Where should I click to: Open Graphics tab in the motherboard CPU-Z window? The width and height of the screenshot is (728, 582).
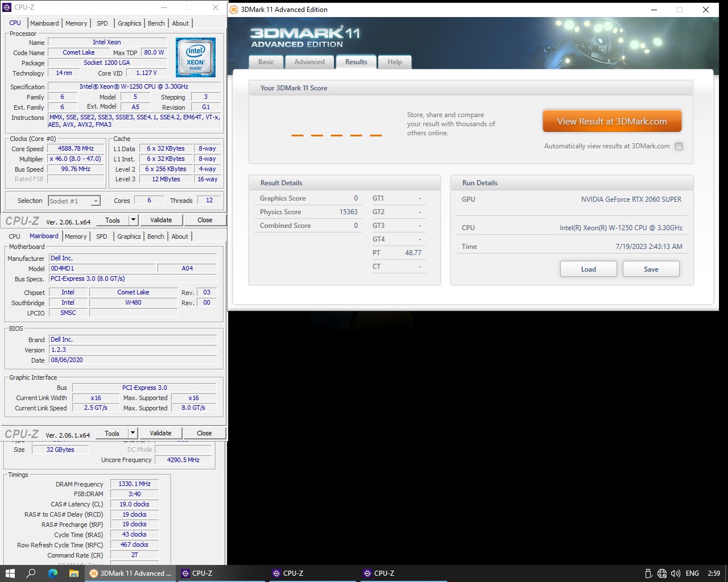(x=129, y=236)
